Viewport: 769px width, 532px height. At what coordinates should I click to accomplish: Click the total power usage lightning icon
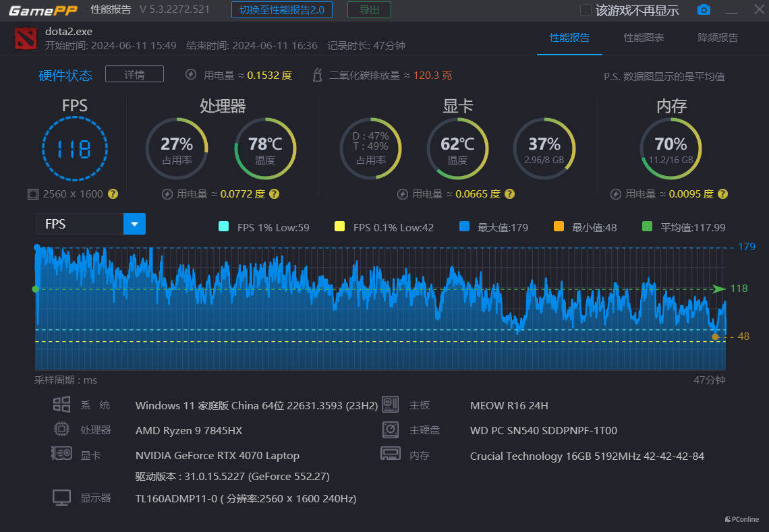(191, 75)
